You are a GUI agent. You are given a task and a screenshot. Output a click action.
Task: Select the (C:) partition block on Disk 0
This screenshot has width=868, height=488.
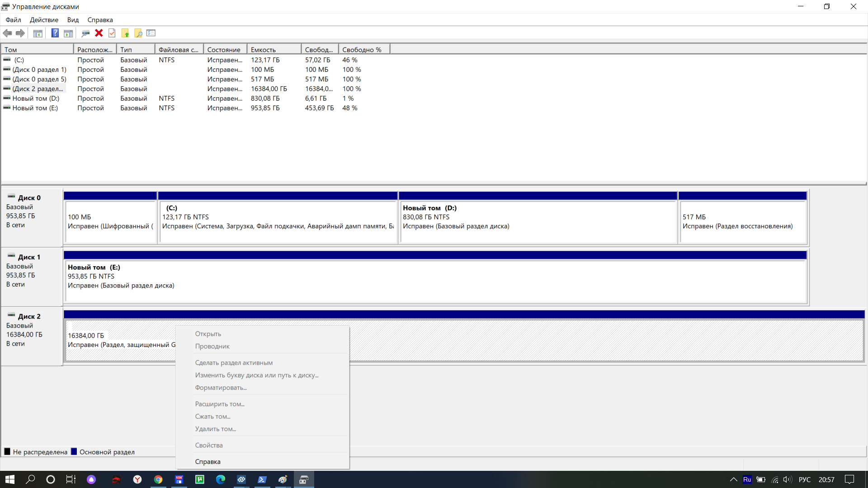pos(278,221)
